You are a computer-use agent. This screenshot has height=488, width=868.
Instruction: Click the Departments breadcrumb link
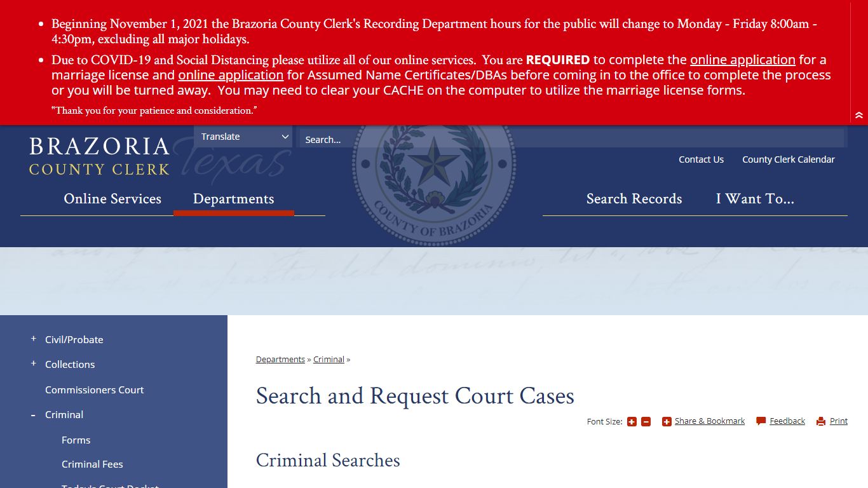pyautogui.click(x=280, y=359)
